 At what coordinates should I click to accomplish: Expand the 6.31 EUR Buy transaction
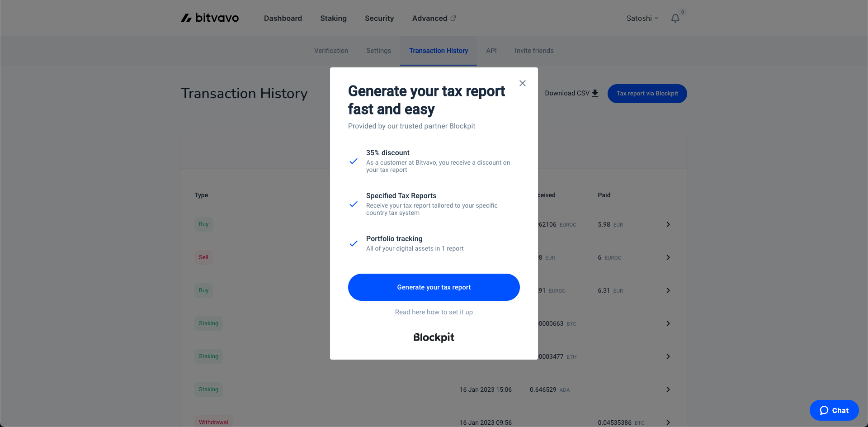pyautogui.click(x=668, y=290)
